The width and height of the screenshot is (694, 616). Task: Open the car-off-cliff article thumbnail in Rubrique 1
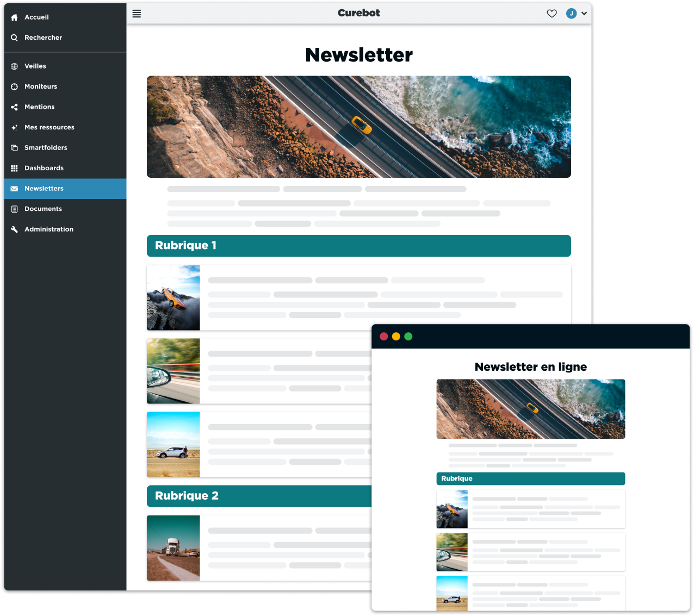click(173, 298)
